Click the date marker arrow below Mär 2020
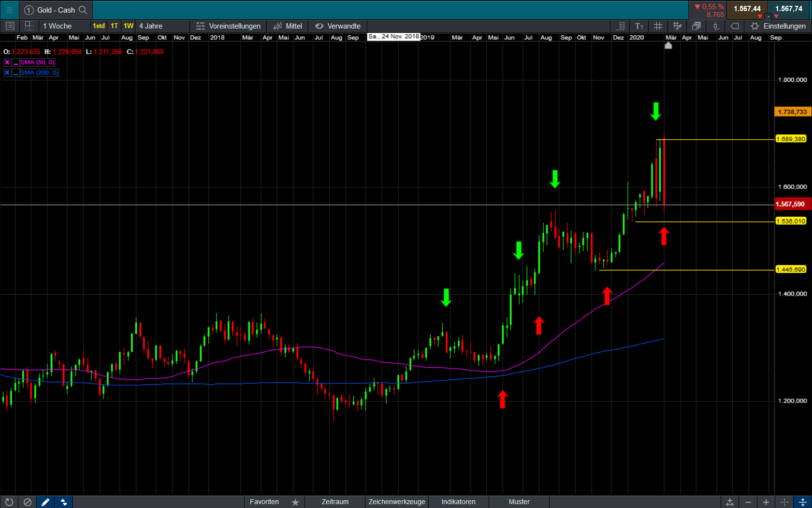Screen dimensions: 812x508 coord(668,45)
